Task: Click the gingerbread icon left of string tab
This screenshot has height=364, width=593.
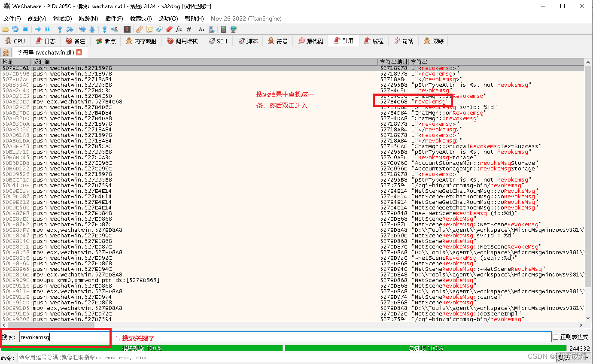Action: pyautogui.click(x=6, y=52)
